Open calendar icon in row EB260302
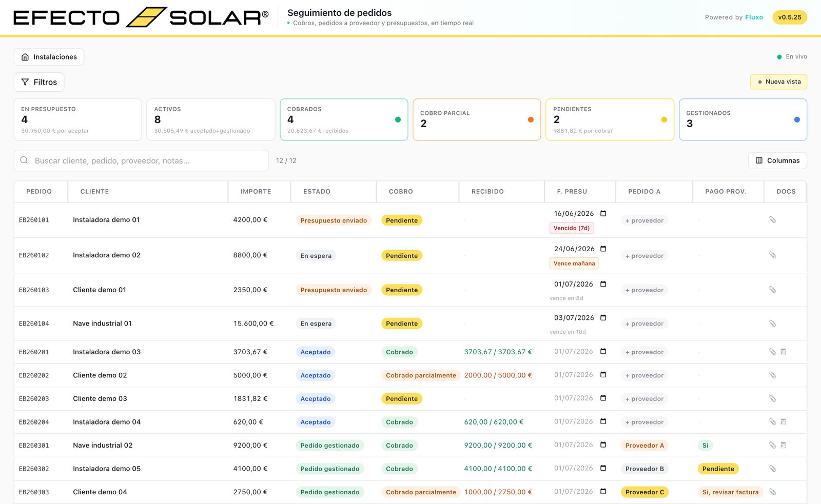Viewport: 821px width, 504px height. click(603, 468)
